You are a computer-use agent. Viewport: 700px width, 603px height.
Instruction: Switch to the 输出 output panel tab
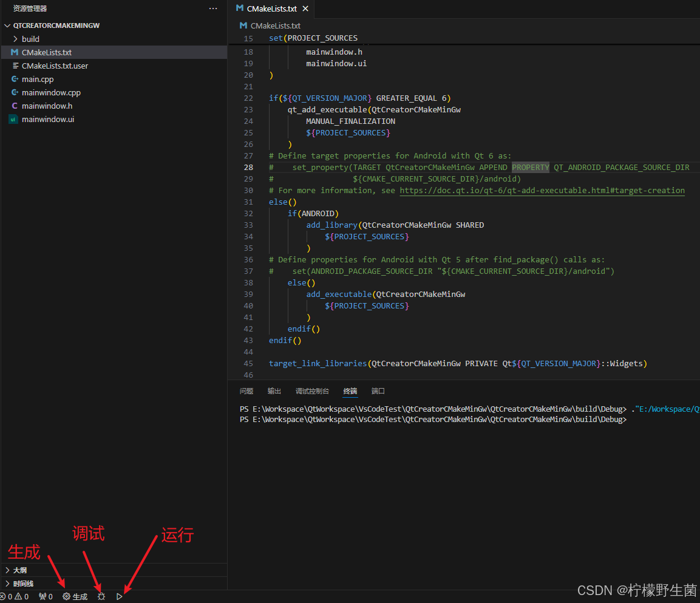pyautogui.click(x=274, y=391)
